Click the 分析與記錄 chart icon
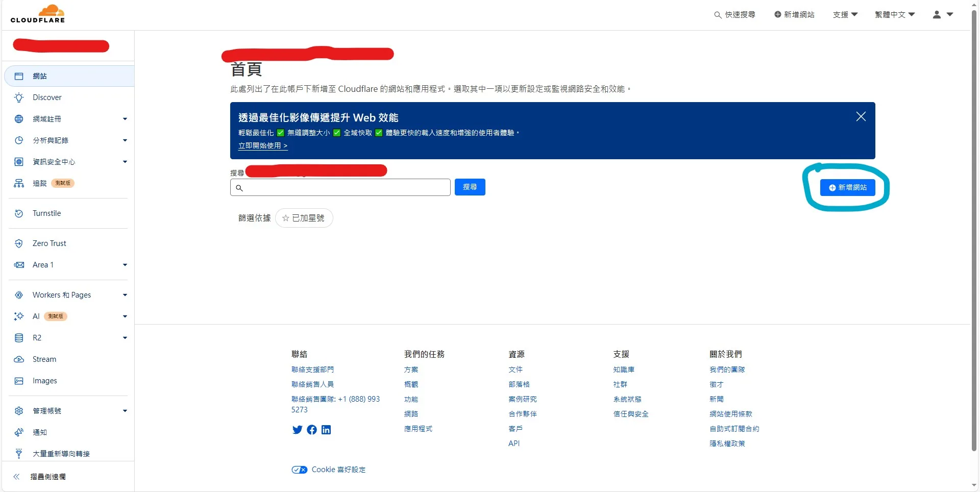The height and width of the screenshot is (492, 980). pyautogui.click(x=19, y=140)
